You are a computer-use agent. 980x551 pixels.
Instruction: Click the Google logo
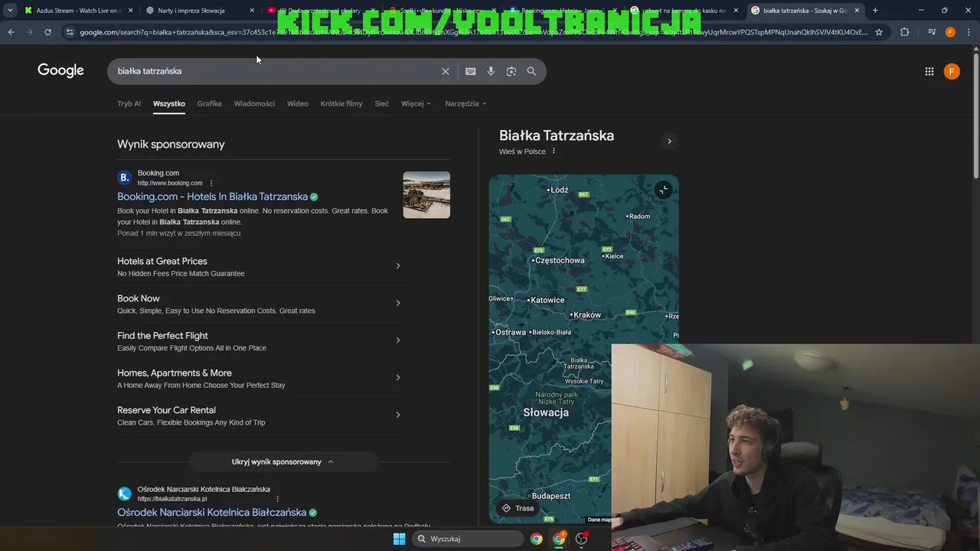click(x=60, y=70)
